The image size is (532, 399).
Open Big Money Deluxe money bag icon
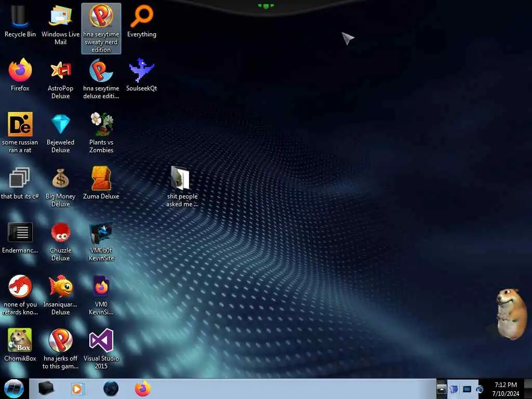[60, 187]
